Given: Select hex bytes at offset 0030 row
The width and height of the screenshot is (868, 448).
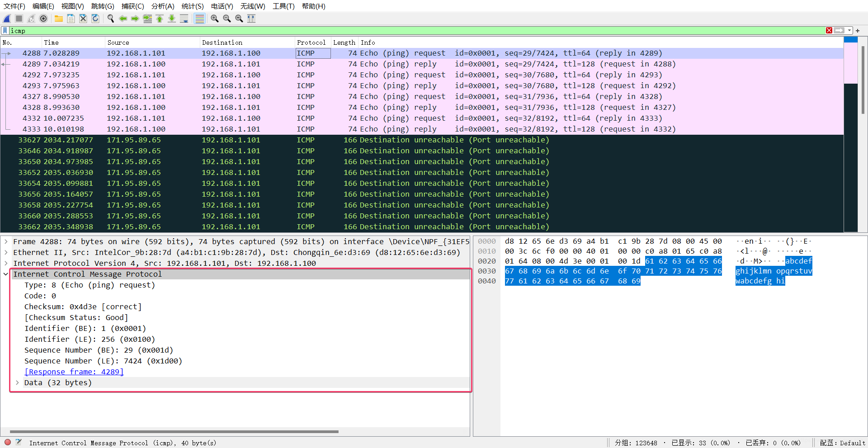Looking at the screenshot, I should 613,271.
